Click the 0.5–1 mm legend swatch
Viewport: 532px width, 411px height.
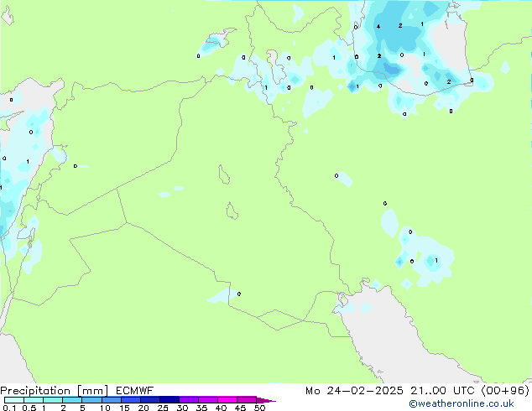34,400
